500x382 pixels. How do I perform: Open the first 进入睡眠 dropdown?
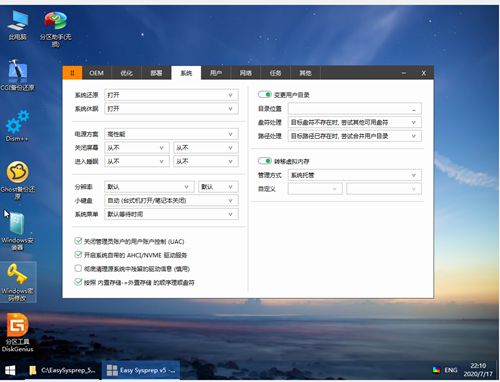tap(137, 161)
